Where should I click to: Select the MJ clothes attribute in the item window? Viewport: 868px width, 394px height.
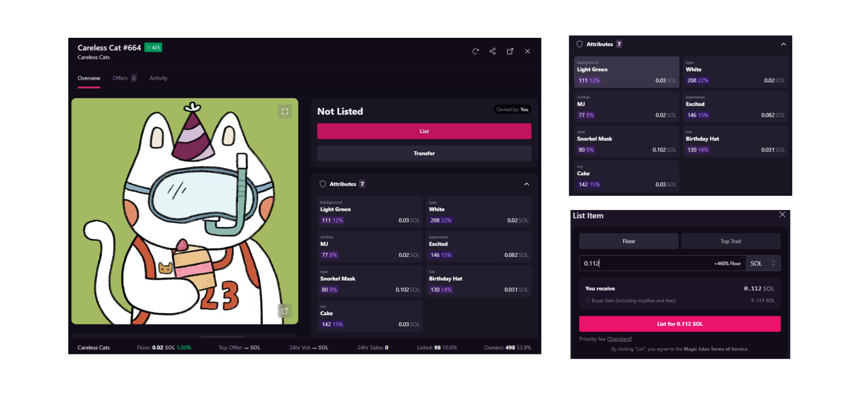(x=370, y=247)
